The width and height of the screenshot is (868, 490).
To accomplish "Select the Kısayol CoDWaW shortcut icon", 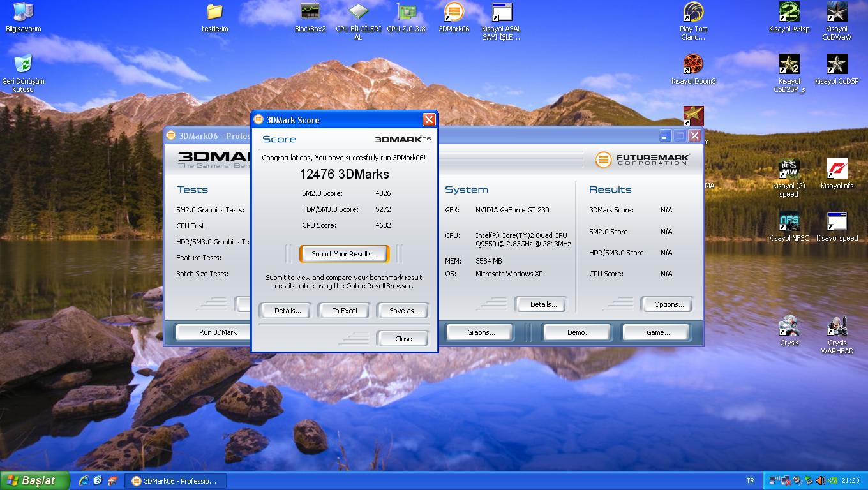I will tap(837, 22).
